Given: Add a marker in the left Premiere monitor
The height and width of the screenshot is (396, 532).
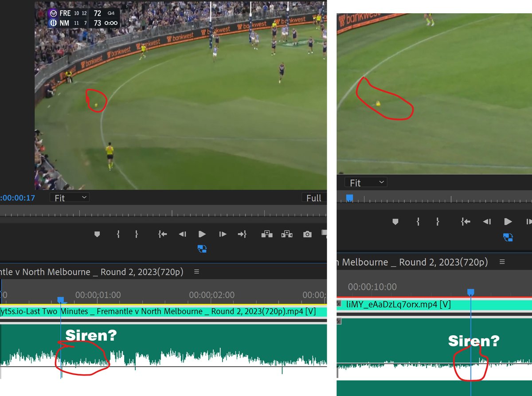Looking at the screenshot, I should [x=98, y=234].
